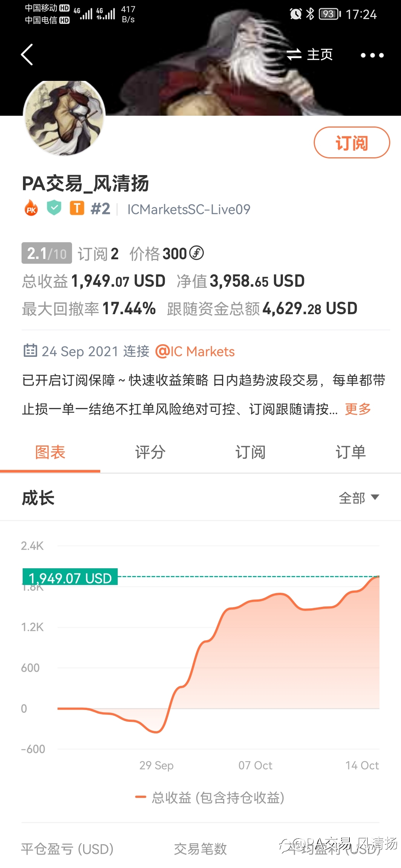Open the three-dot more options menu

click(372, 55)
